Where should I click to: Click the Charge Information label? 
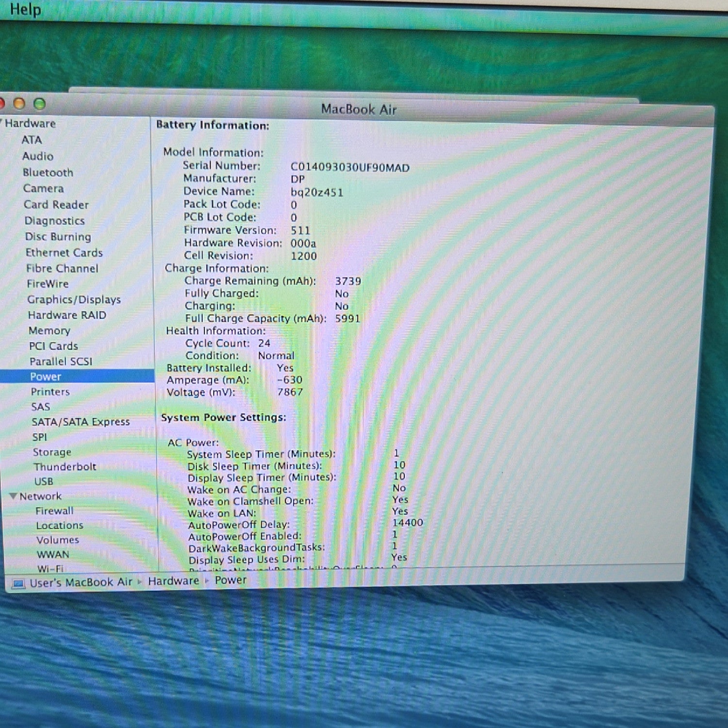(216, 268)
